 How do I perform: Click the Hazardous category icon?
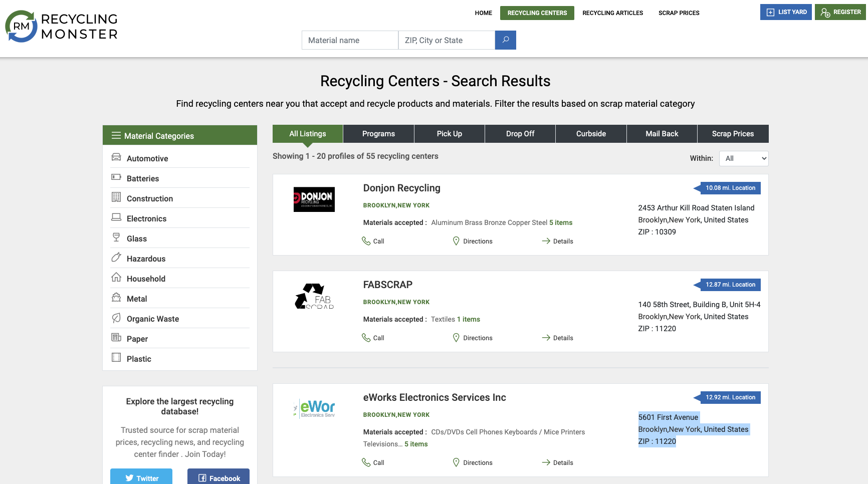(116, 258)
